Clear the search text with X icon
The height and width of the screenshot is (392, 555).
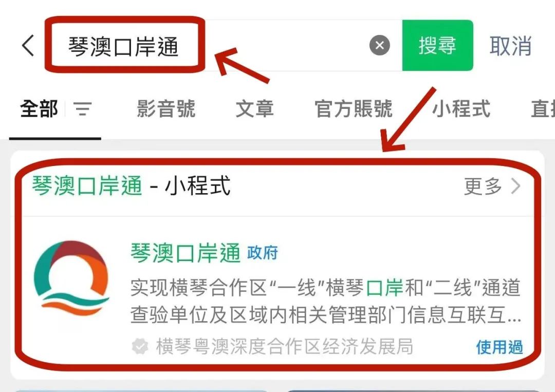(x=379, y=45)
